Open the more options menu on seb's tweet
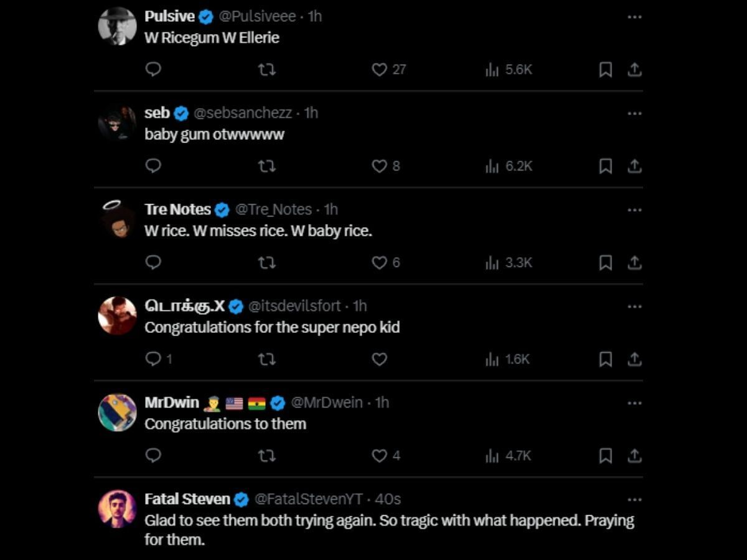This screenshot has height=560, width=747. pyautogui.click(x=634, y=113)
